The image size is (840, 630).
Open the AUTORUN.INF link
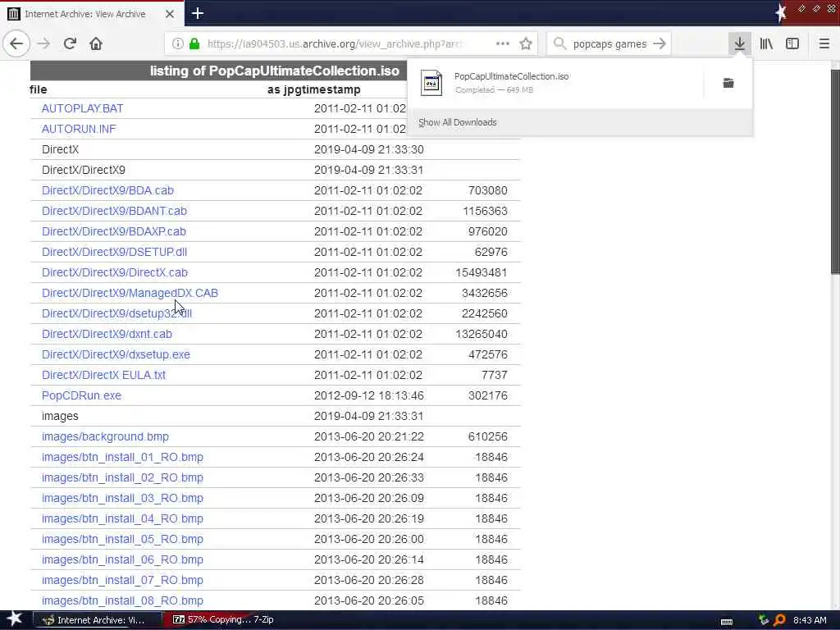(79, 129)
